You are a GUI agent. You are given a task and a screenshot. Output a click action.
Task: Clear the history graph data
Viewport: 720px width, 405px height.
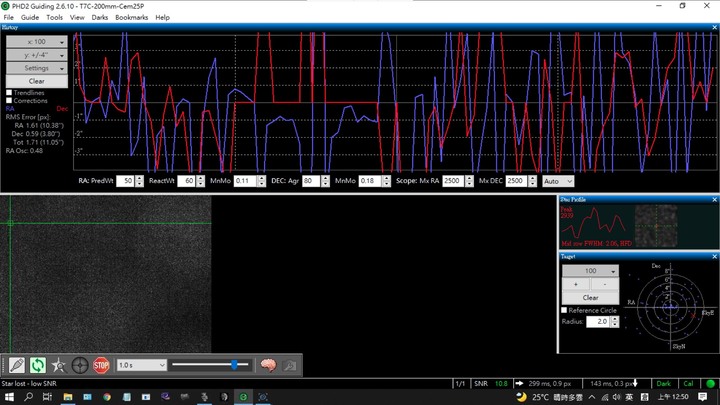[x=37, y=81]
